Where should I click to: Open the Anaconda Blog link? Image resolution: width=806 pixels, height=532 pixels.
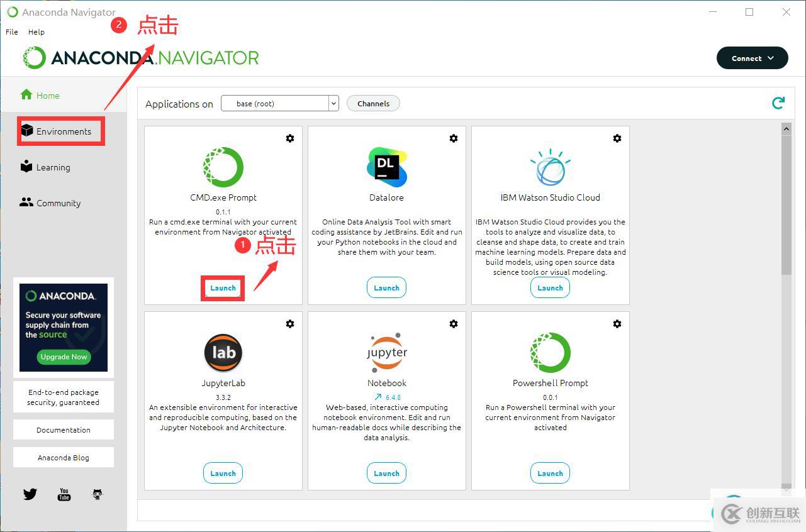64,458
